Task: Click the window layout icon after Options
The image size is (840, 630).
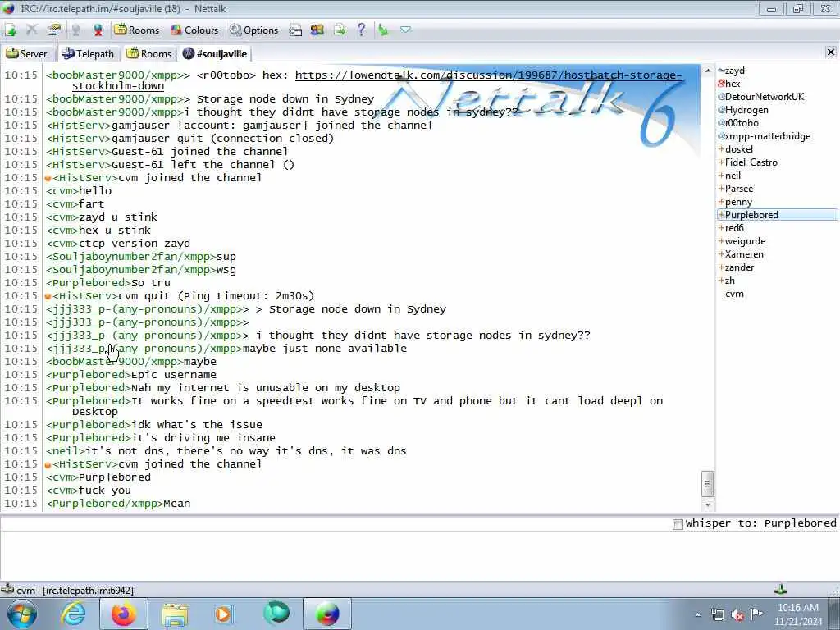Action: 295,30
